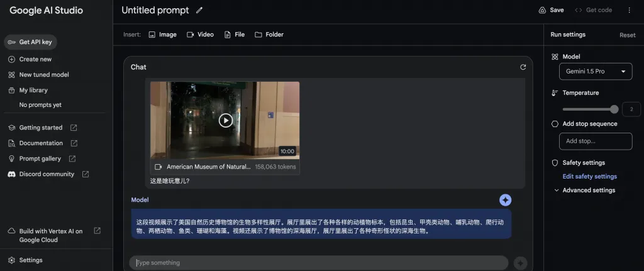This screenshot has height=271, width=644.
Task: Insert a Video into the prompt
Action: (x=200, y=35)
